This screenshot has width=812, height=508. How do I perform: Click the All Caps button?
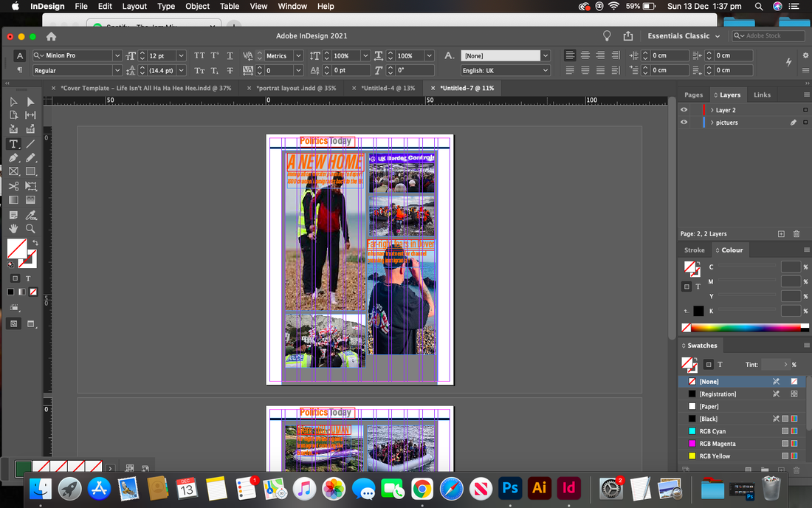[199, 55]
